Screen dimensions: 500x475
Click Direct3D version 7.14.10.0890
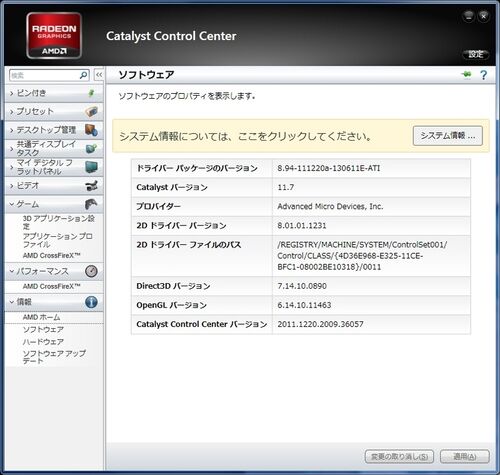pos(302,286)
